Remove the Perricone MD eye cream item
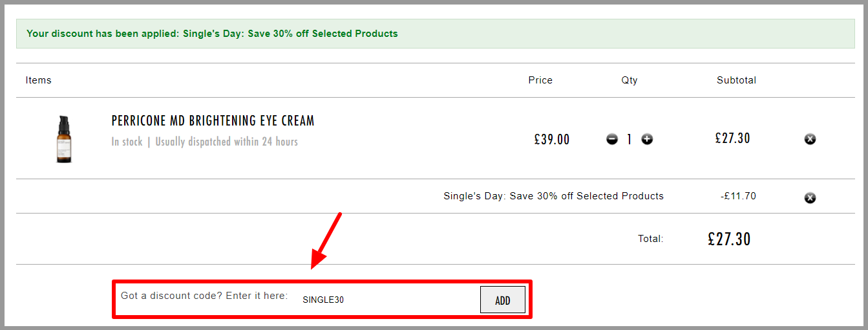Image resolution: width=868 pixels, height=330 pixels. (810, 139)
